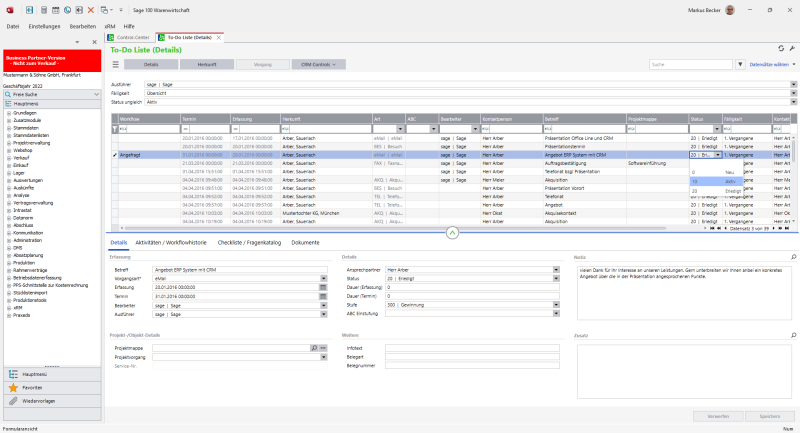Click the wrench settings icon at top right
This screenshot has width=800, height=433.
click(792, 48)
